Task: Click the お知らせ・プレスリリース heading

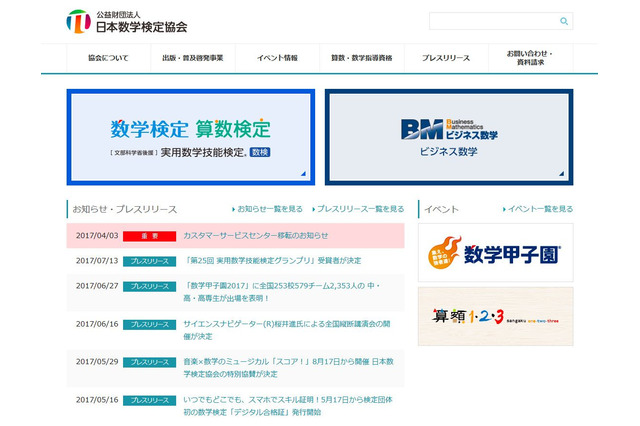Action: 124,209
